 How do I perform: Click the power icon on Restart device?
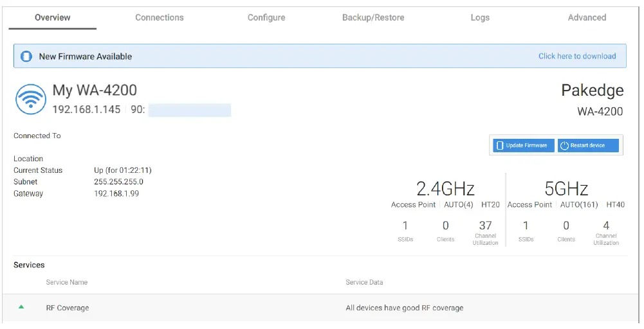564,146
